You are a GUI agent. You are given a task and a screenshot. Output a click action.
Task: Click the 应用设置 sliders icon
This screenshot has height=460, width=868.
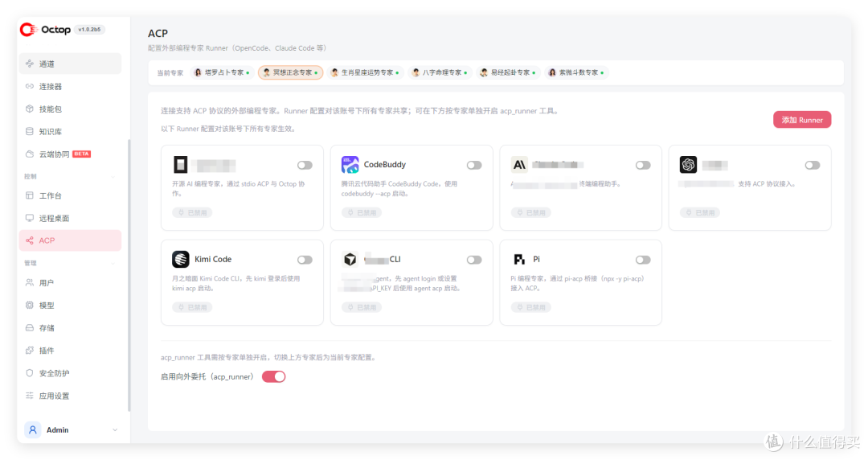tap(30, 396)
